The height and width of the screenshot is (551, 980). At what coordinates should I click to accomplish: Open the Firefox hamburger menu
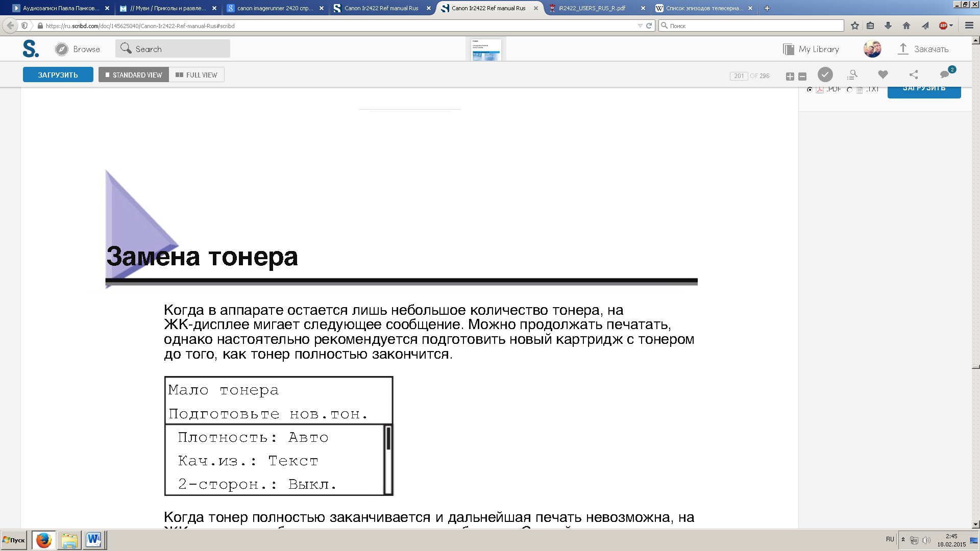969,26
